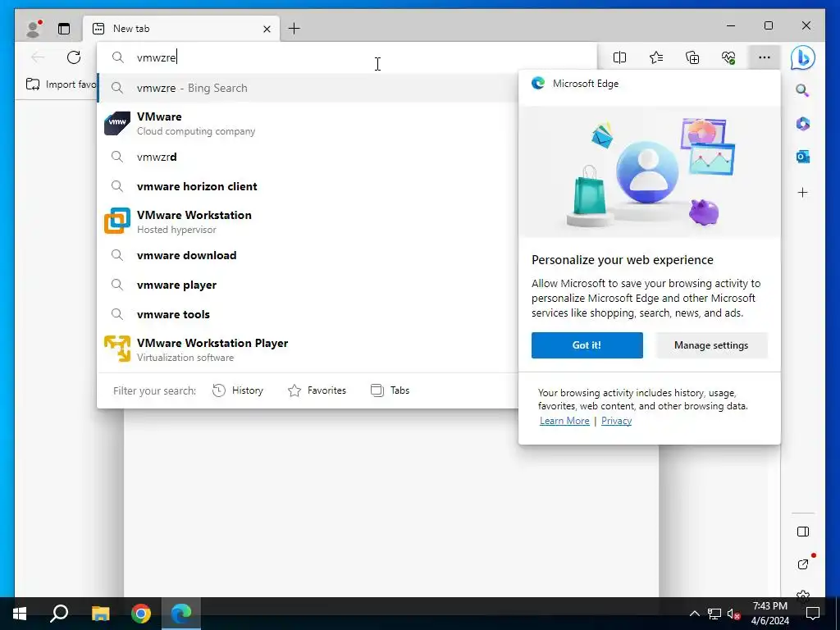The image size is (840, 630).
Task: Click the address bar text field
Action: 347,57
